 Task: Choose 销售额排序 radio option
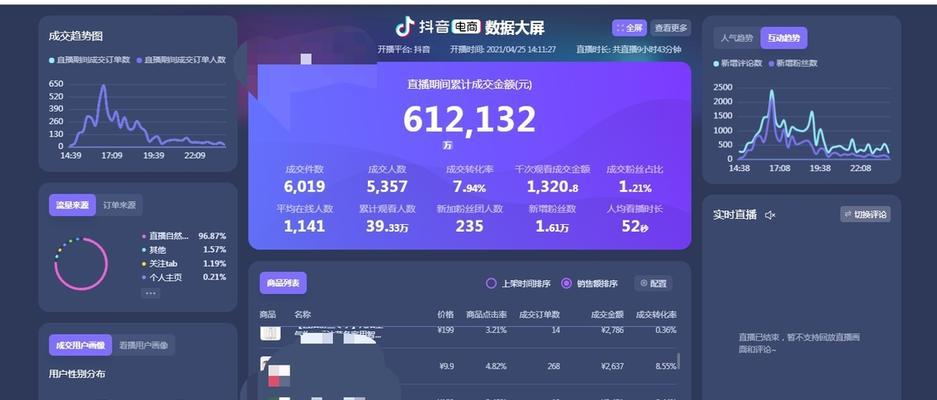(x=589, y=283)
